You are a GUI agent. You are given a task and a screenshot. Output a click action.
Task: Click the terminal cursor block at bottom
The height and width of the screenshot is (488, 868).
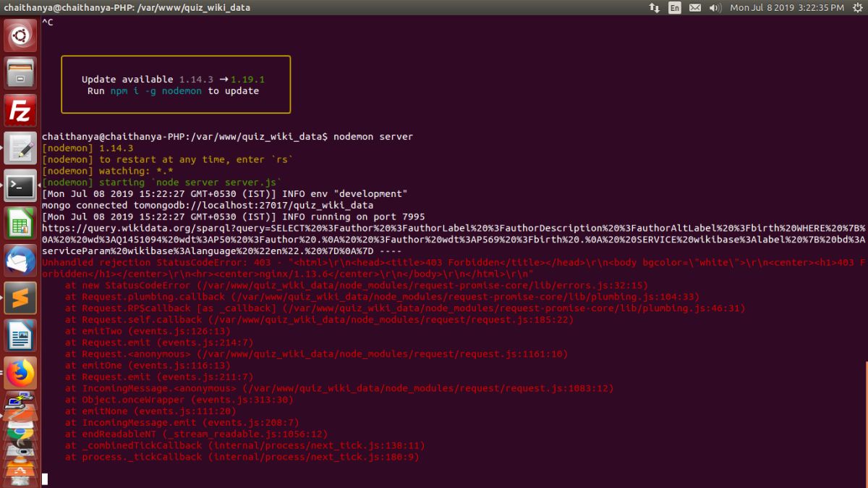click(45, 479)
